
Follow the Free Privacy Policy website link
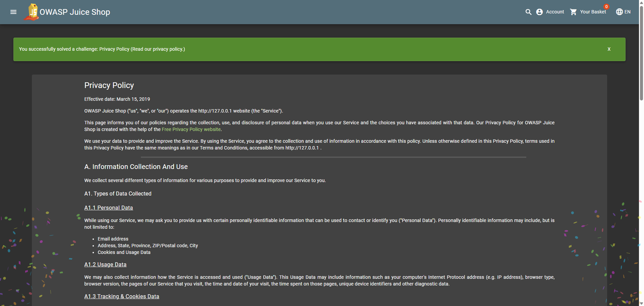click(x=191, y=129)
